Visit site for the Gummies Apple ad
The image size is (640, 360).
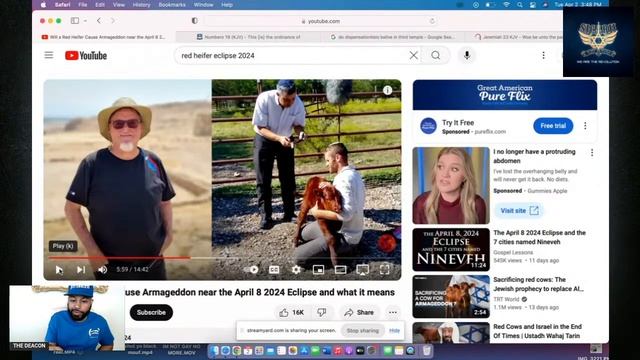[519, 211]
